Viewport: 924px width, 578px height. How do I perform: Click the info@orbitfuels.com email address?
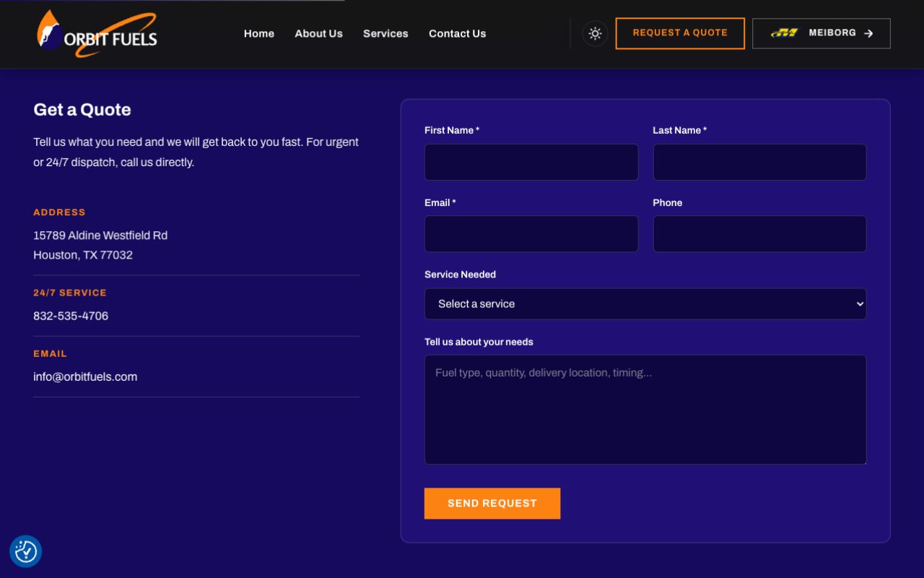pos(85,376)
